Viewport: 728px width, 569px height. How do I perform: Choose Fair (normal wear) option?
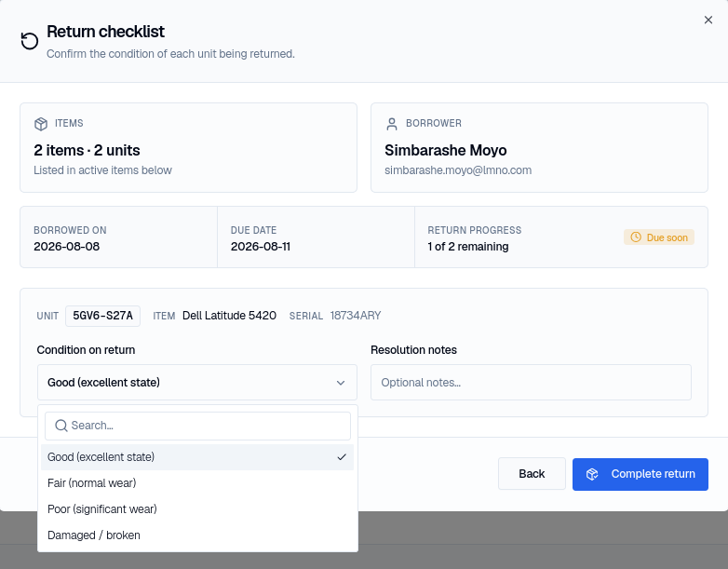click(x=197, y=483)
